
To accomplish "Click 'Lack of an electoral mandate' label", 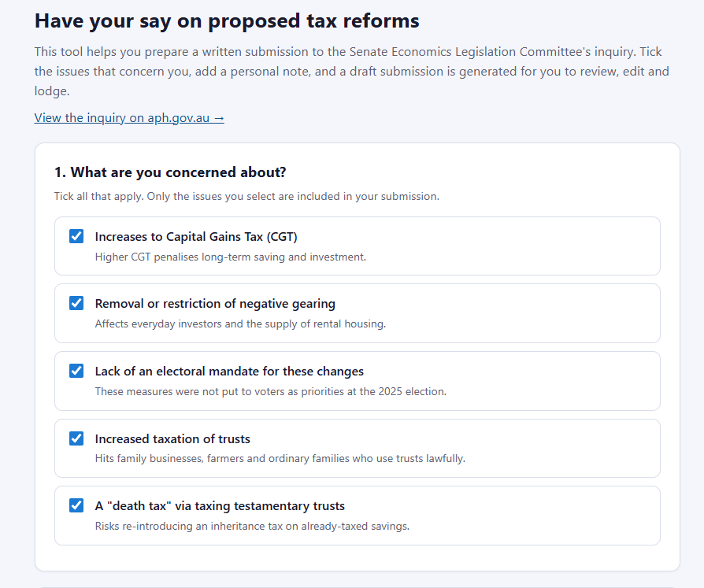I will pyautogui.click(x=229, y=372).
